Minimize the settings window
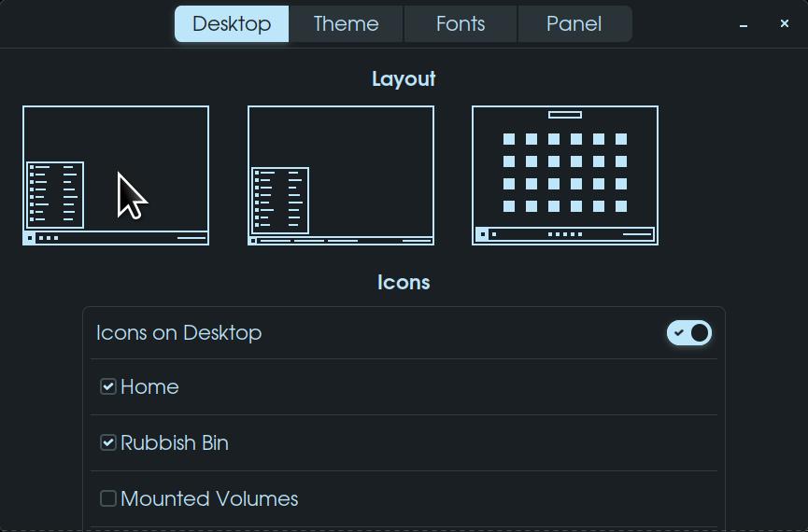The width and height of the screenshot is (808, 532). [x=744, y=25]
